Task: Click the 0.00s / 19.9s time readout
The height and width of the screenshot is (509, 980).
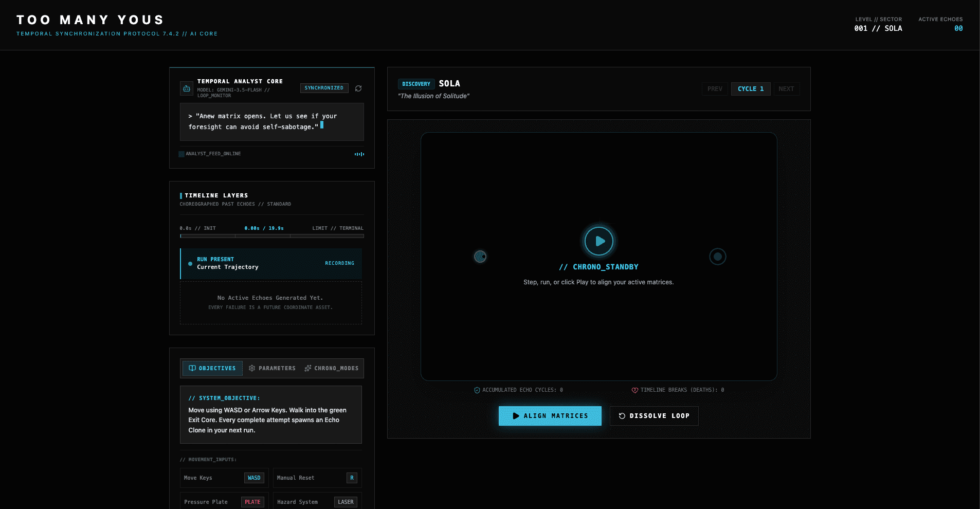Action: click(x=264, y=228)
